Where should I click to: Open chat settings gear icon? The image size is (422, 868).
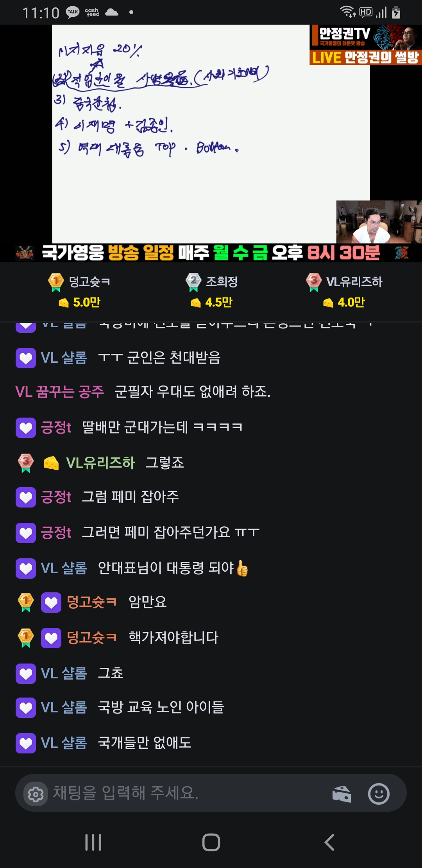coord(36,794)
